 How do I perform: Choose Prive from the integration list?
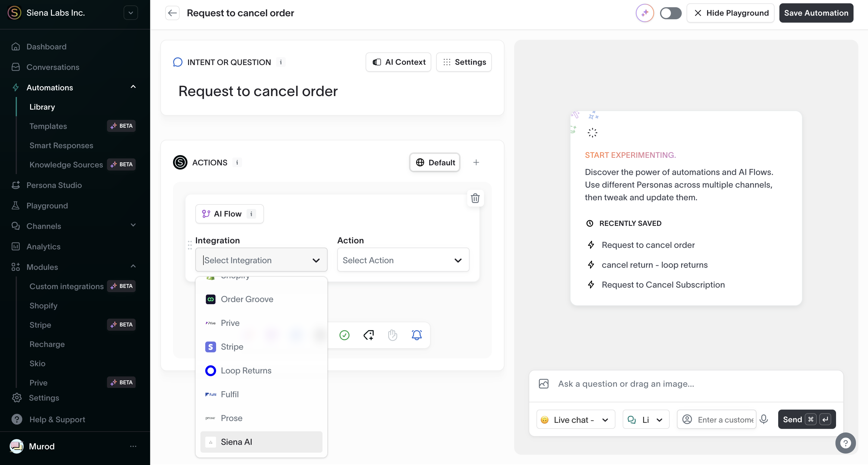(261, 323)
